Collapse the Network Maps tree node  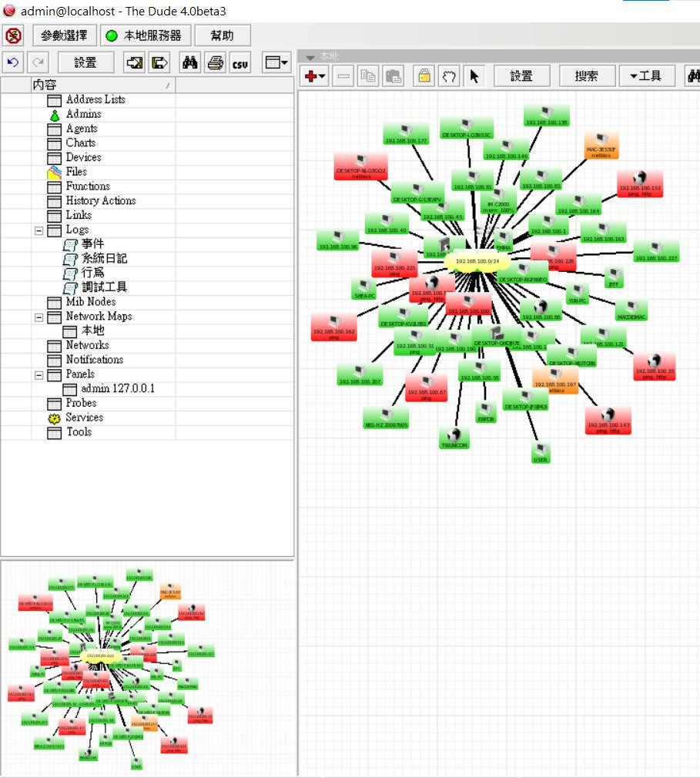pyautogui.click(x=39, y=317)
